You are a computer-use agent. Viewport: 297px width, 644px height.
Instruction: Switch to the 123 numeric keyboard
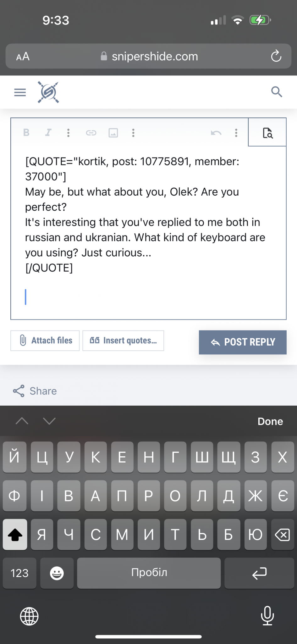pyautogui.click(x=19, y=573)
